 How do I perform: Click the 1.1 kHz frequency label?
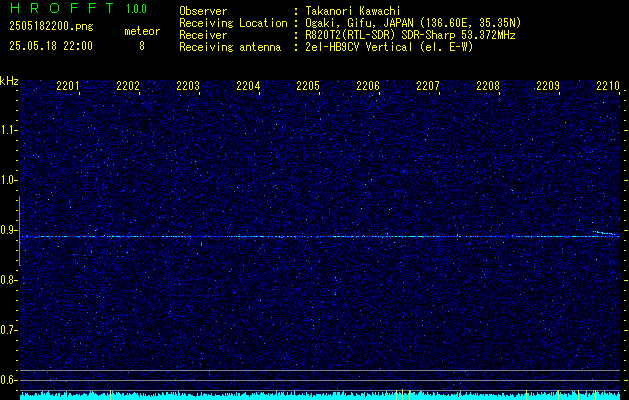(8, 130)
